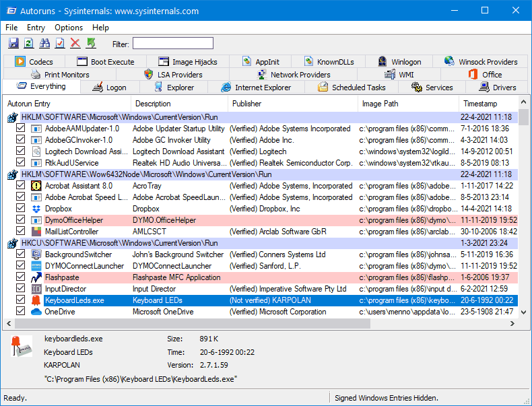Sort by the Image Path column header
This screenshot has width=532, height=406.
pyautogui.click(x=409, y=104)
